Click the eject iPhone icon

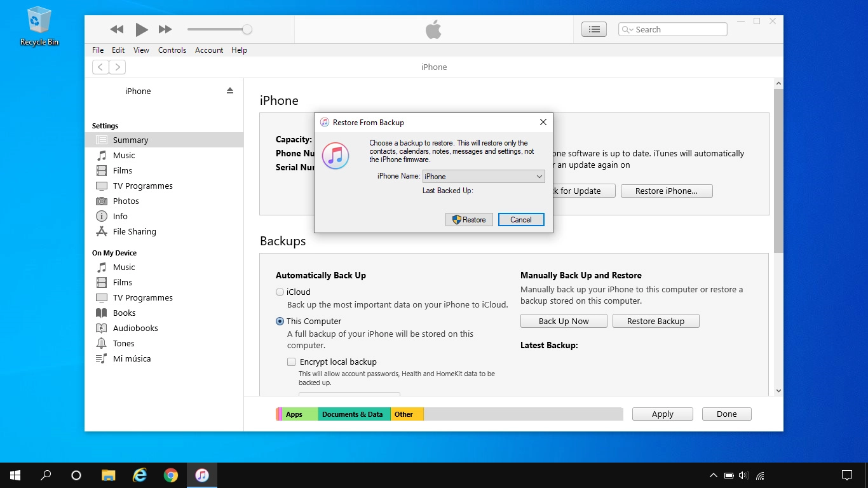[x=230, y=91]
